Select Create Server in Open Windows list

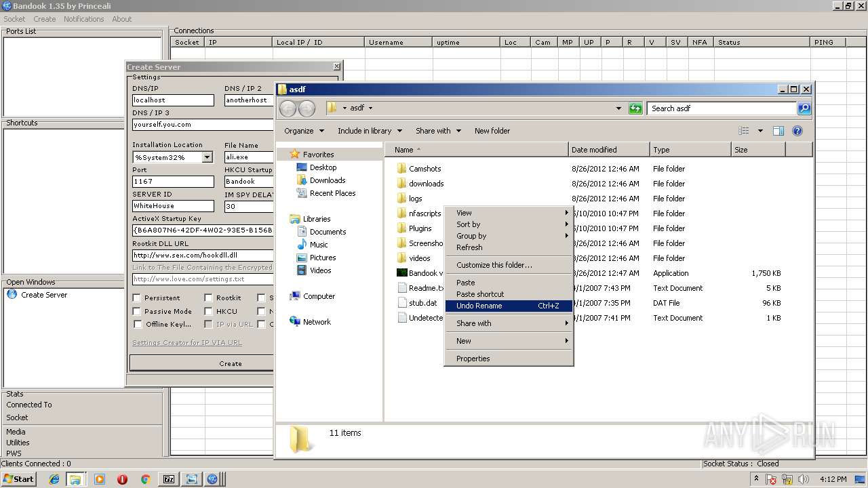coord(37,295)
